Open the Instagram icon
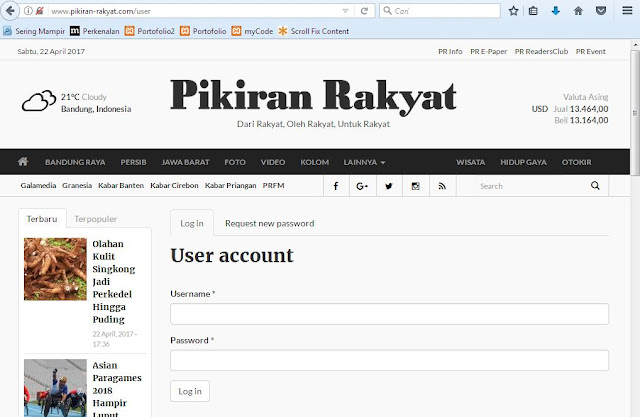640x417 pixels. [x=416, y=186]
